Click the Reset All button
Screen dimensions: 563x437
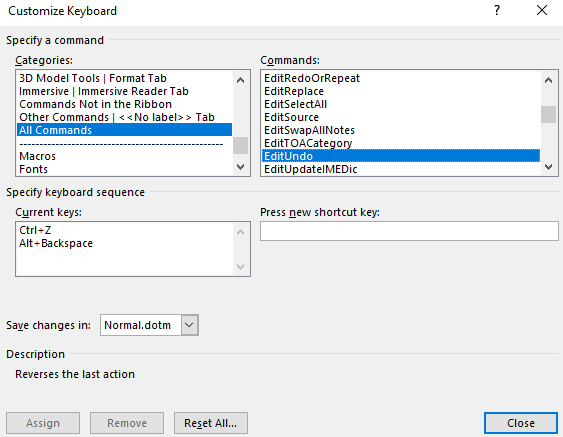pos(211,423)
